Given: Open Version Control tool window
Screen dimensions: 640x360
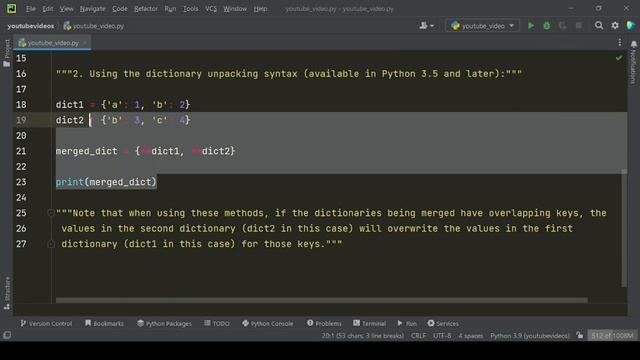Looking at the screenshot, I should click(46, 323).
